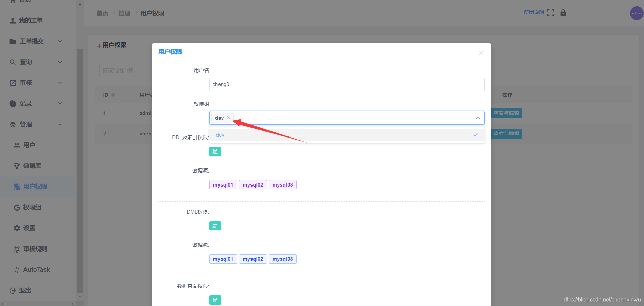Click the 审核 edit icon
Screen dimensions: 644x306
(x=13, y=83)
